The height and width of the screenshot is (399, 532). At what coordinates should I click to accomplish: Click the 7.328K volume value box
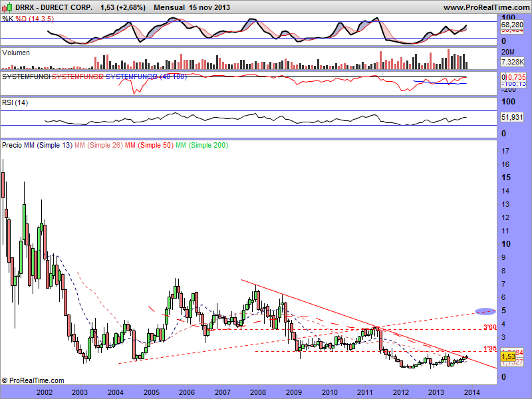pyautogui.click(x=512, y=62)
